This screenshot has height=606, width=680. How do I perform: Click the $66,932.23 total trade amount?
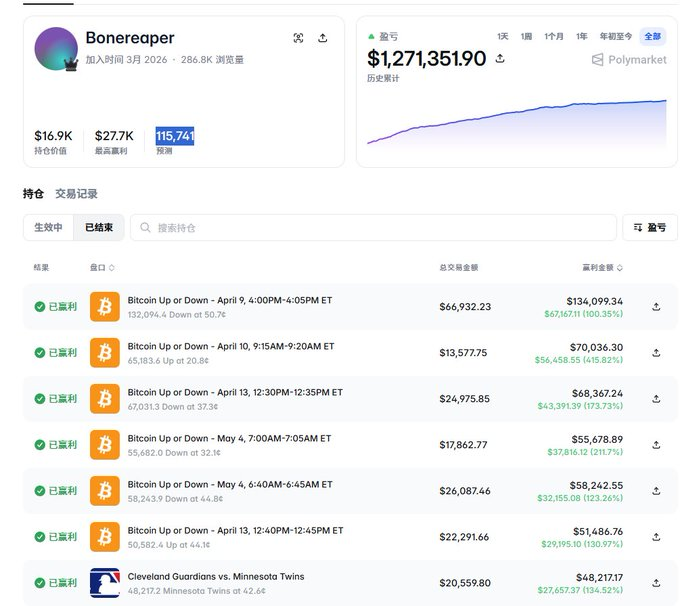(x=465, y=307)
